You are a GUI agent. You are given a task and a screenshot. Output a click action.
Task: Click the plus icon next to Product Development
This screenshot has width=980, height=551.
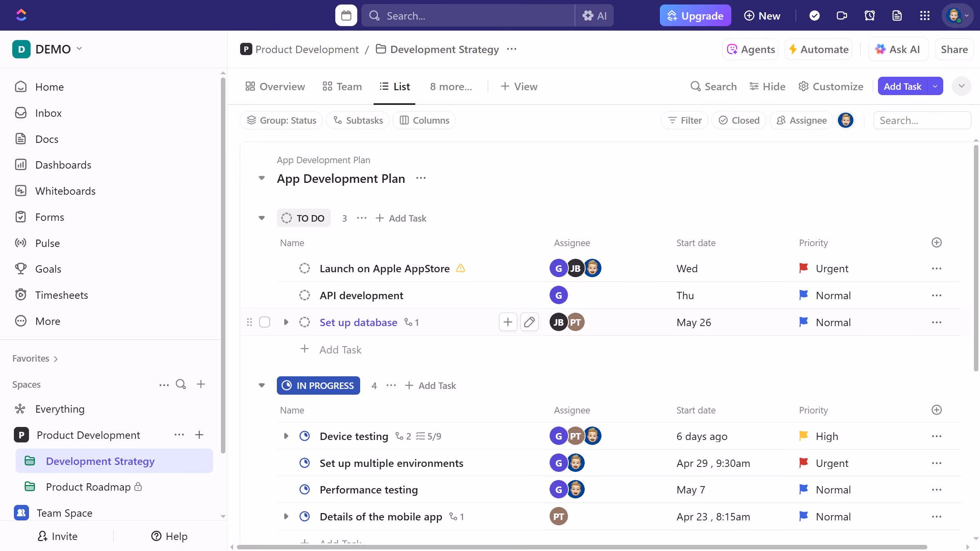pos(199,435)
